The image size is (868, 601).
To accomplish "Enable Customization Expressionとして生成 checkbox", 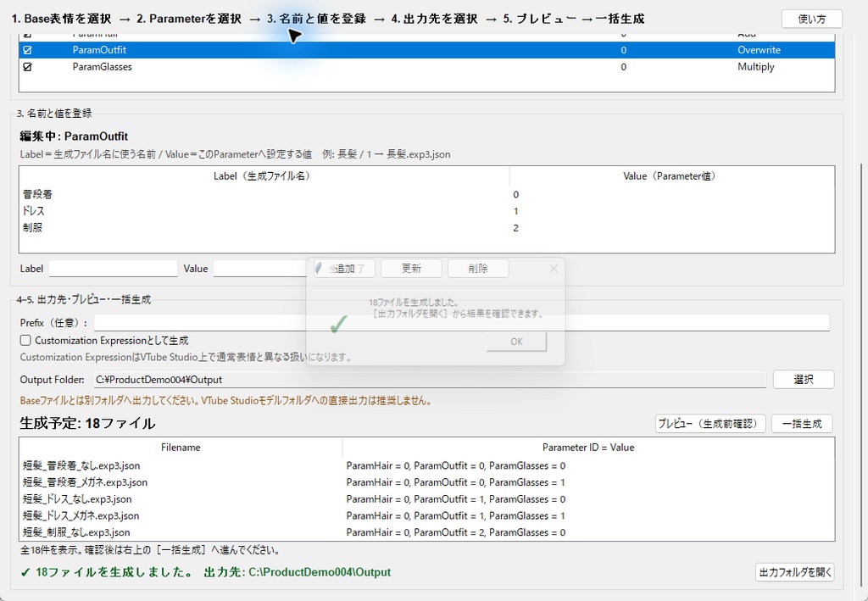I will (x=25, y=341).
